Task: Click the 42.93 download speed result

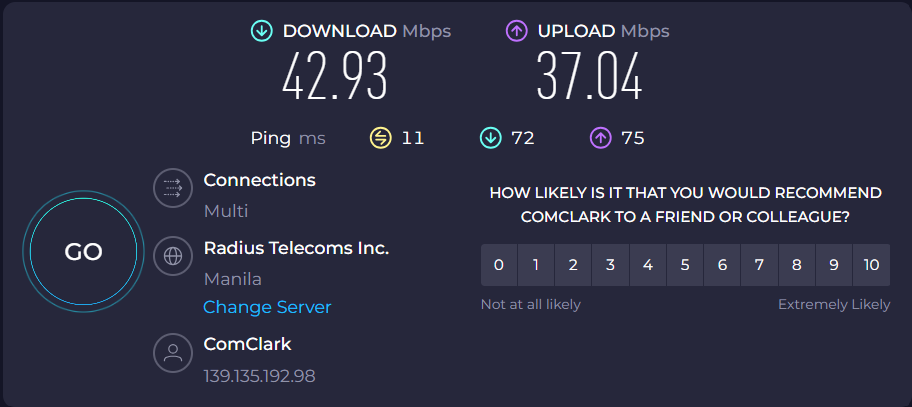Action: [334, 78]
